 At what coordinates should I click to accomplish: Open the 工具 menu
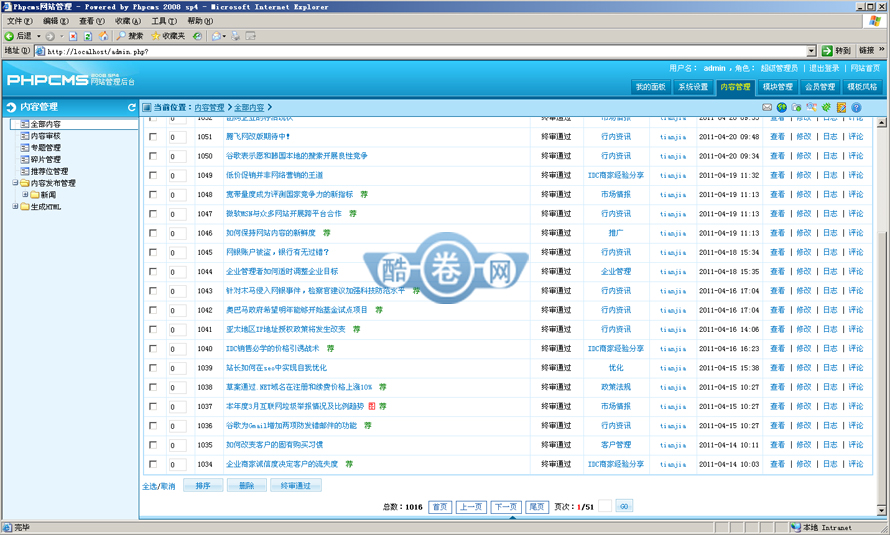pyautogui.click(x=163, y=21)
